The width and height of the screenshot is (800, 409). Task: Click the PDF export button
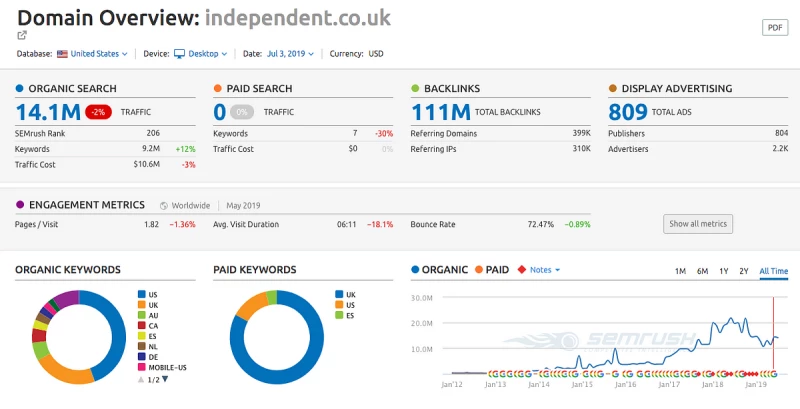pos(775,28)
